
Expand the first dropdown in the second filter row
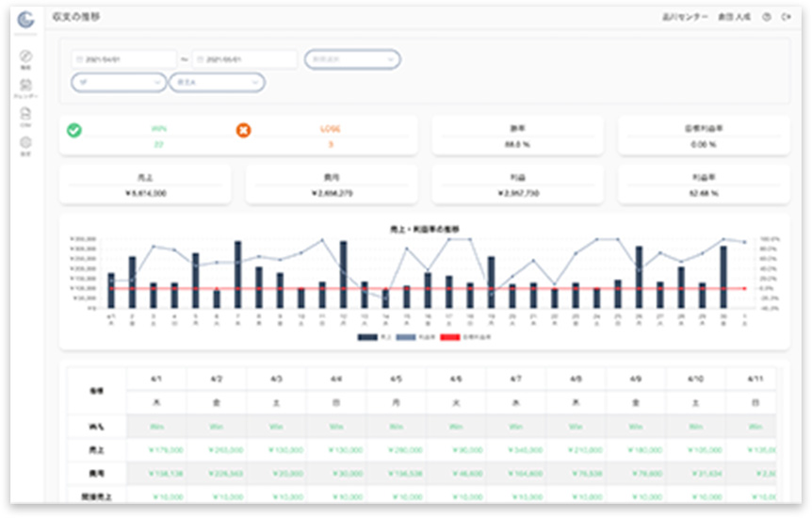coord(119,83)
